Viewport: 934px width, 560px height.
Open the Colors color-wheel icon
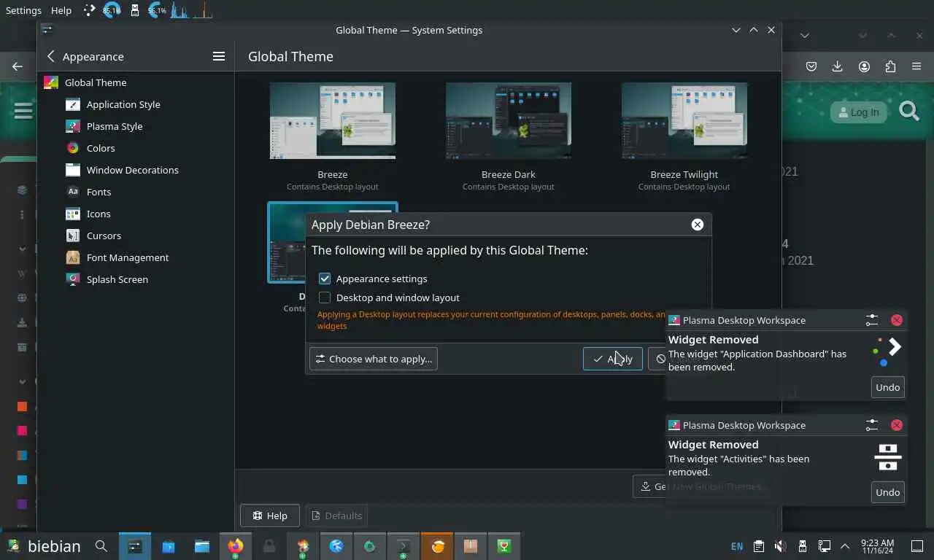73,148
